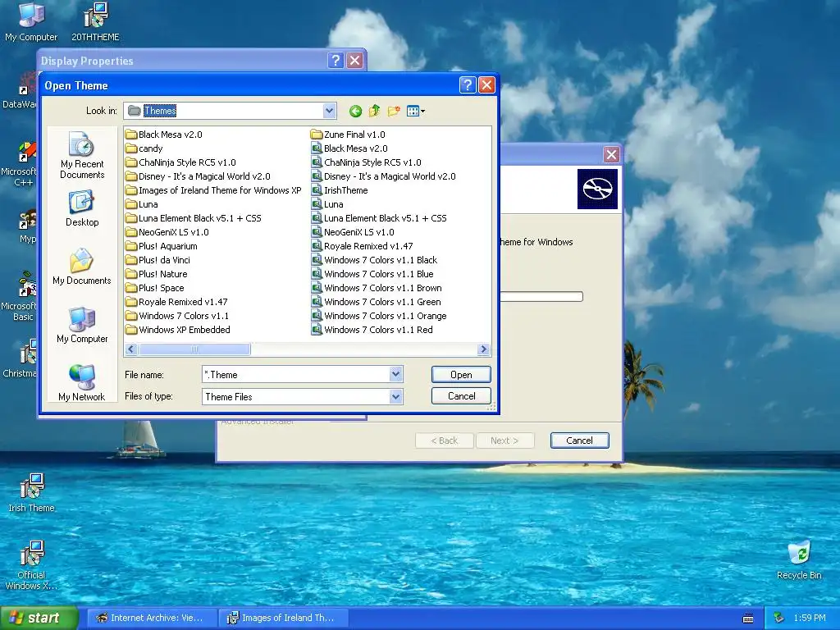Select Luna Element Black v5.1 + CSS folder
Viewport: 840px width, 630px height.
pyautogui.click(x=194, y=218)
